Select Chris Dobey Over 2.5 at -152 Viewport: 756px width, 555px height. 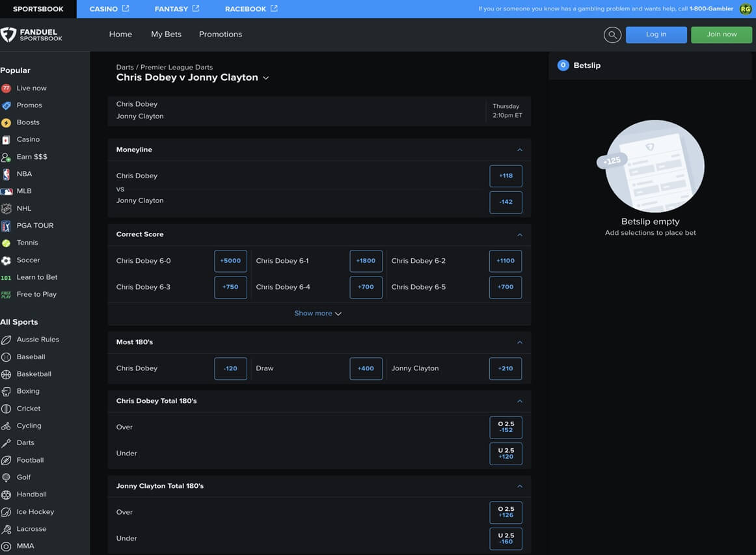(506, 427)
